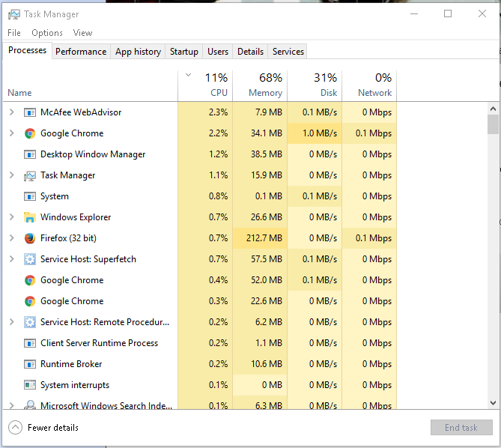Click the vertical scrollbar down arrow
This screenshot has height=448, width=501.
tap(493, 403)
